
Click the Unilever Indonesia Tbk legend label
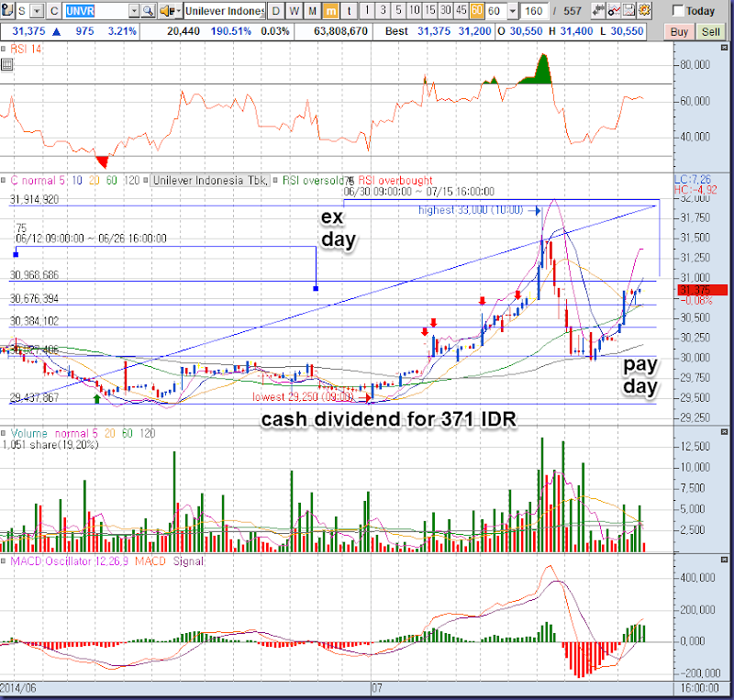210,180
